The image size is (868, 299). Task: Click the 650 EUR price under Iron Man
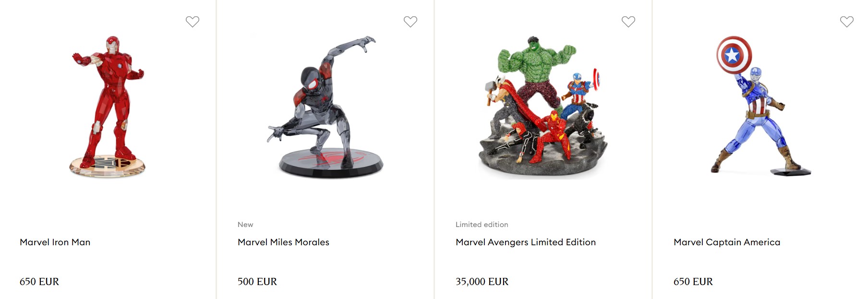[x=39, y=282]
